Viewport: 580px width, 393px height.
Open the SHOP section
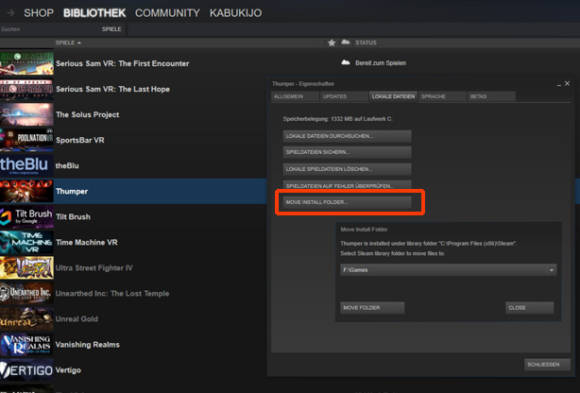pyautogui.click(x=38, y=13)
